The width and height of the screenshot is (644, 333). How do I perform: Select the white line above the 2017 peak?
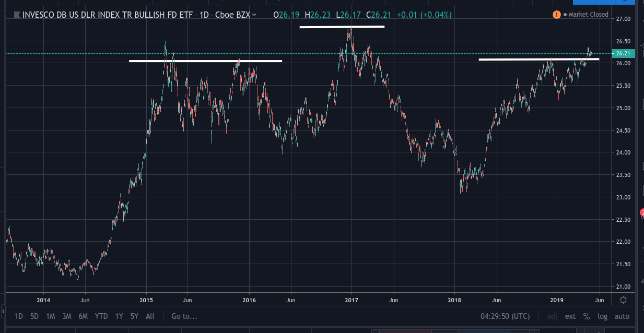[x=342, y=27]
